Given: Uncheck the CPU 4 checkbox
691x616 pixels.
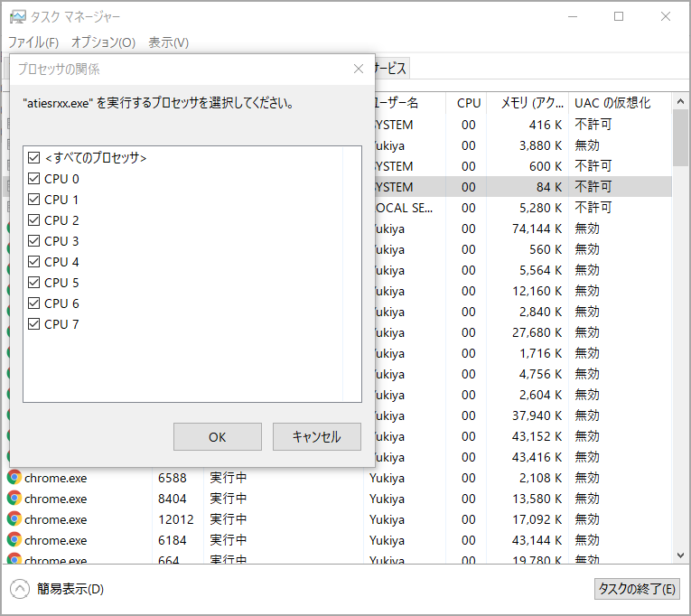Looking at the screenshot, I should pyautogui.click(x=34, y=262).
